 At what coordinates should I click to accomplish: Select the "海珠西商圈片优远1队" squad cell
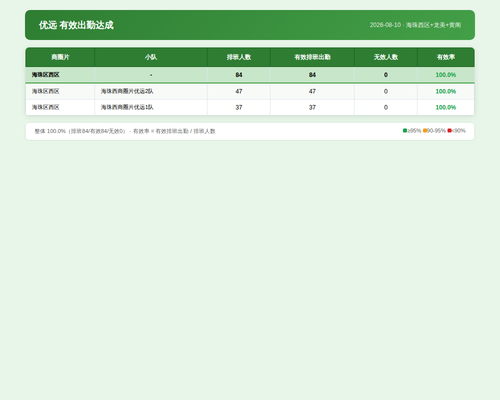pyautogui.click(x=151, y=107)
